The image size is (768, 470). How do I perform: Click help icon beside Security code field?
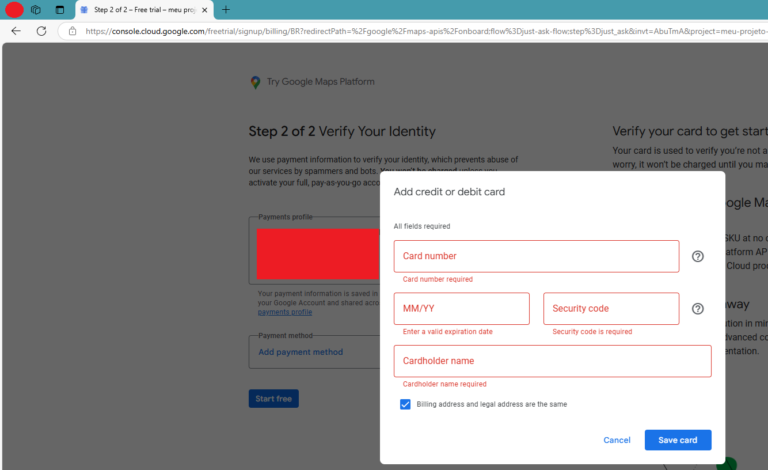698,309
